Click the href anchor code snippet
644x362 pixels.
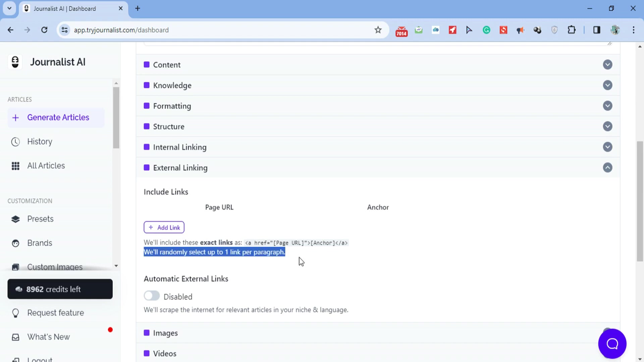[x=296, y=243]
